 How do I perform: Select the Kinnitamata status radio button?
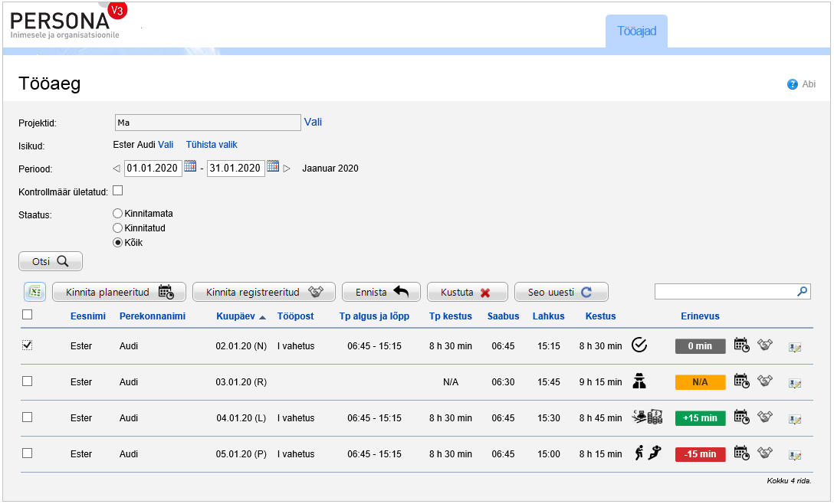[118, 214]
